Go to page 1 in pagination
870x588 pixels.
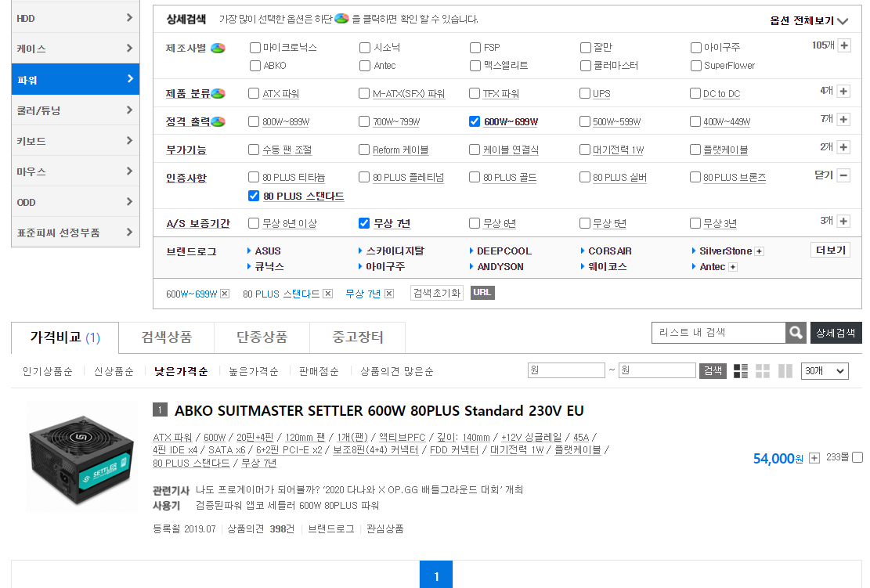[436, 575]
